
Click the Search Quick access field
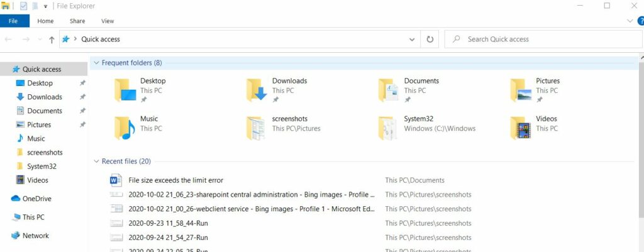pos(544,40)
